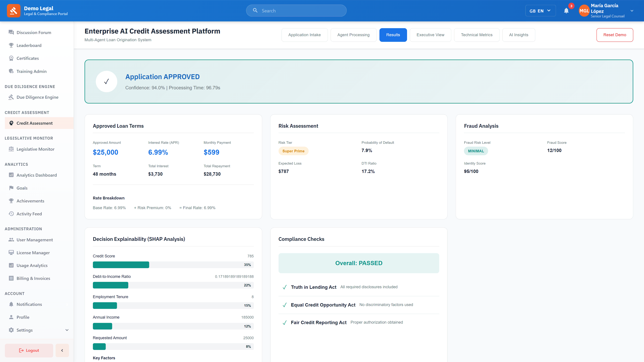Click the Activity Feed history icon

tap(11, 214)
